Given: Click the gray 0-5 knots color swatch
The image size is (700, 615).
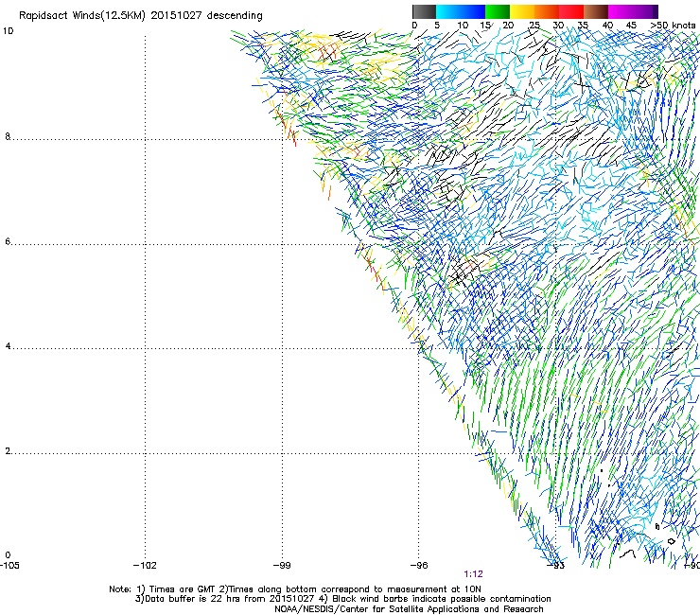Looking at the screenshot, I should [424, 11].
